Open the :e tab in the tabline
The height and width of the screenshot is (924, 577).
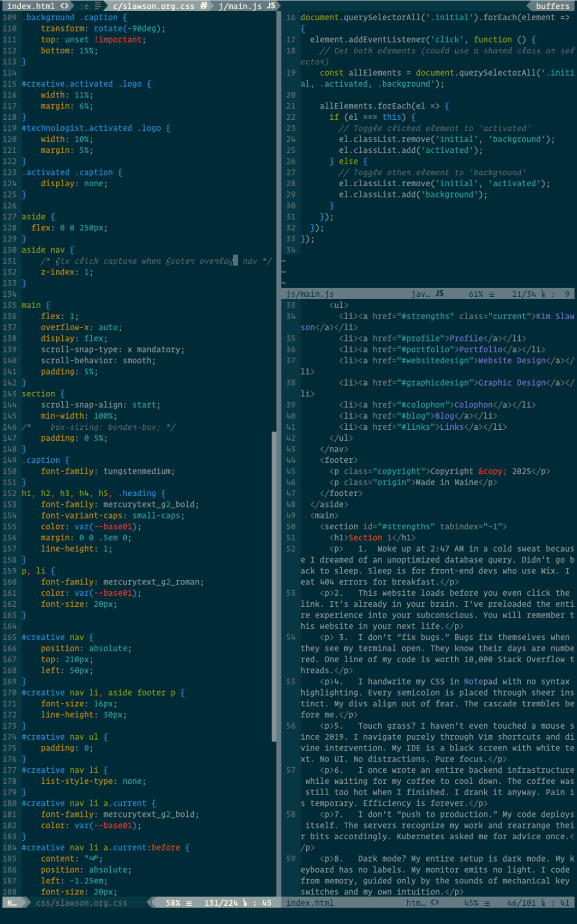coord(90,6)
